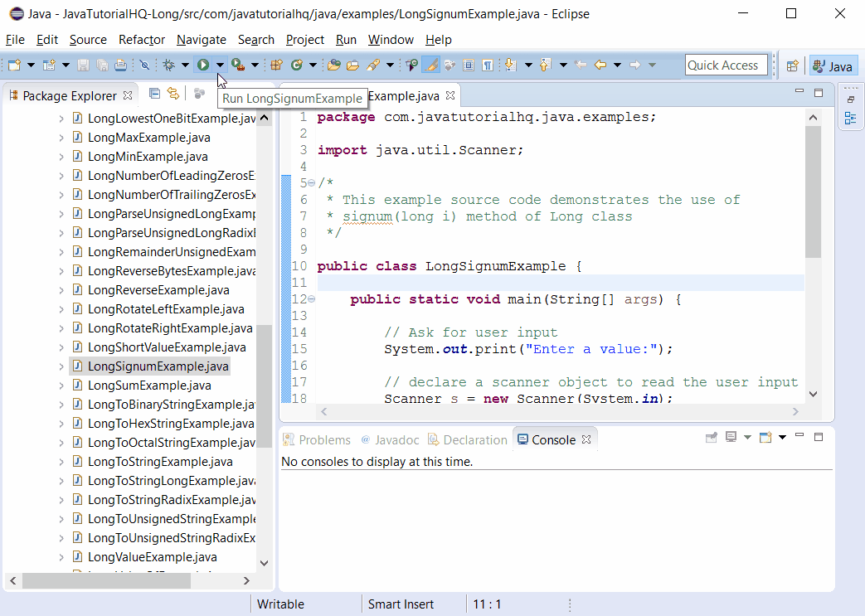Open the Source menu

tap(88, 39)
